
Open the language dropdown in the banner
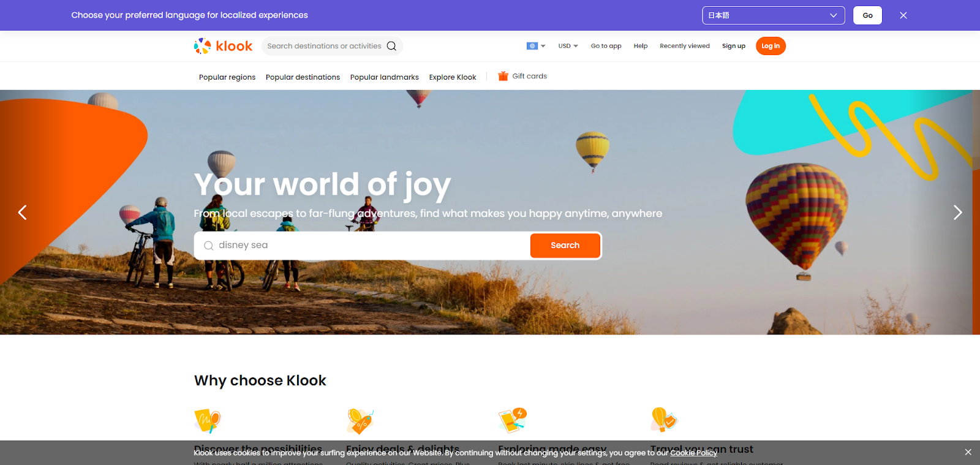pyautogui.click(x=774, y=15)
